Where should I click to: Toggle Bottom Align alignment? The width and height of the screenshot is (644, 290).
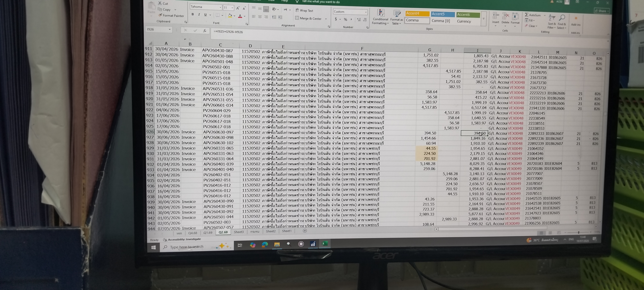pos(266,9)
